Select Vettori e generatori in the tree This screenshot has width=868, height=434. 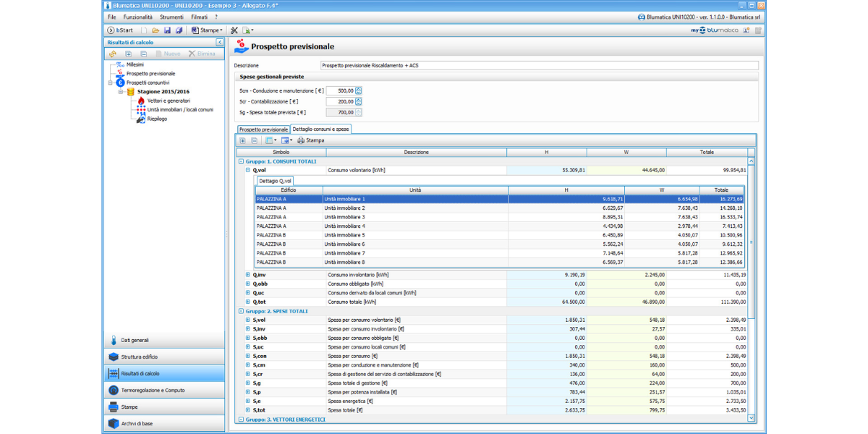coord(168,101)
